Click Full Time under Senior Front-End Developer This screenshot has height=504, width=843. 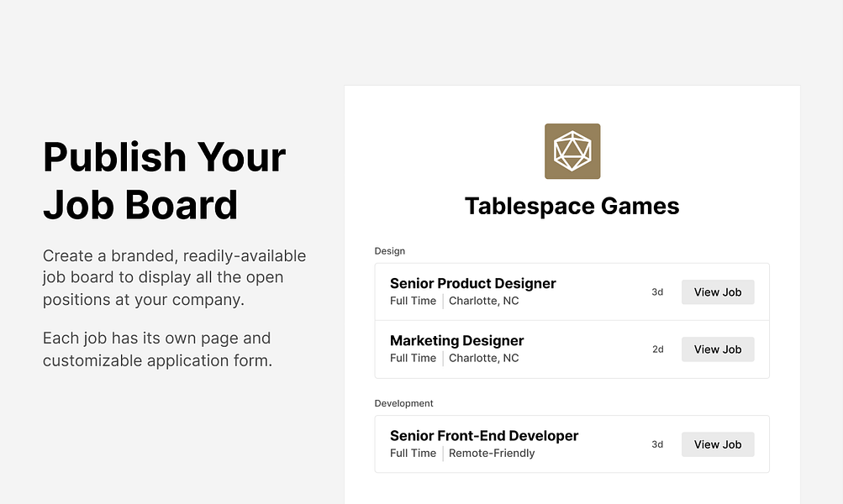pyautogui.click(x=413, y=453)
